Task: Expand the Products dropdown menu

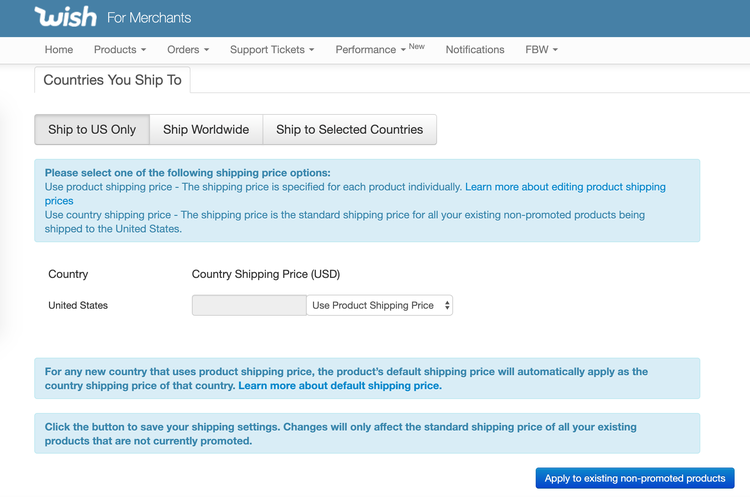Action: [x=119, y=50]
